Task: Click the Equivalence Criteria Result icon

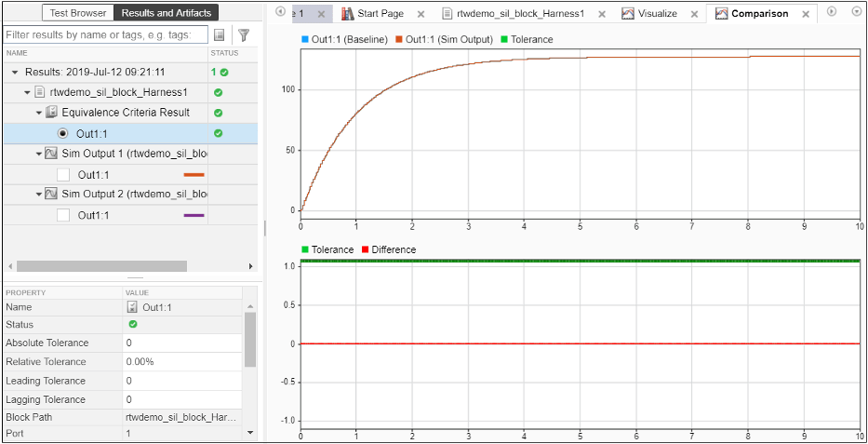Action: click(51, 113)
